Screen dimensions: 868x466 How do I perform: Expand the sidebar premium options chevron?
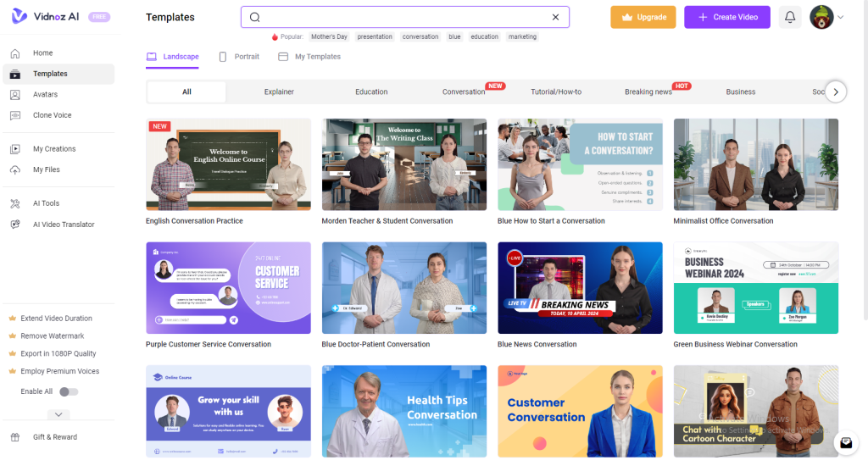[x=58, y=414]
